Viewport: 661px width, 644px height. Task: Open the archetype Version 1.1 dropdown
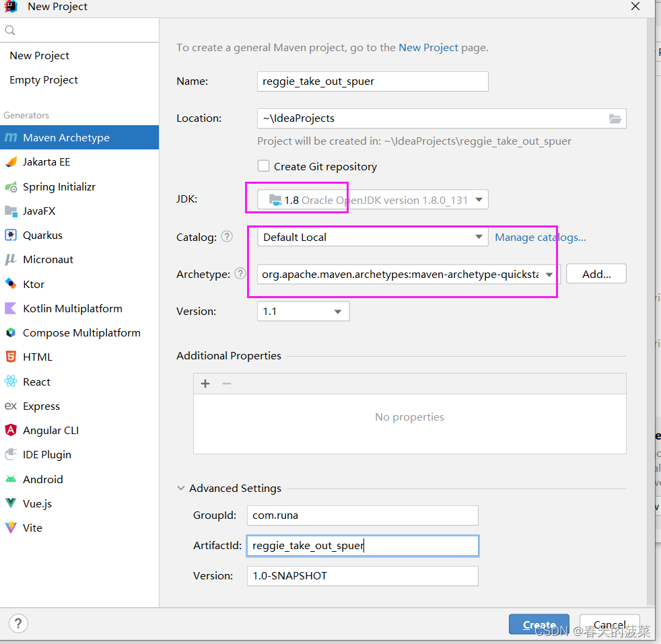pyautogui.click(x=303, y=312)
